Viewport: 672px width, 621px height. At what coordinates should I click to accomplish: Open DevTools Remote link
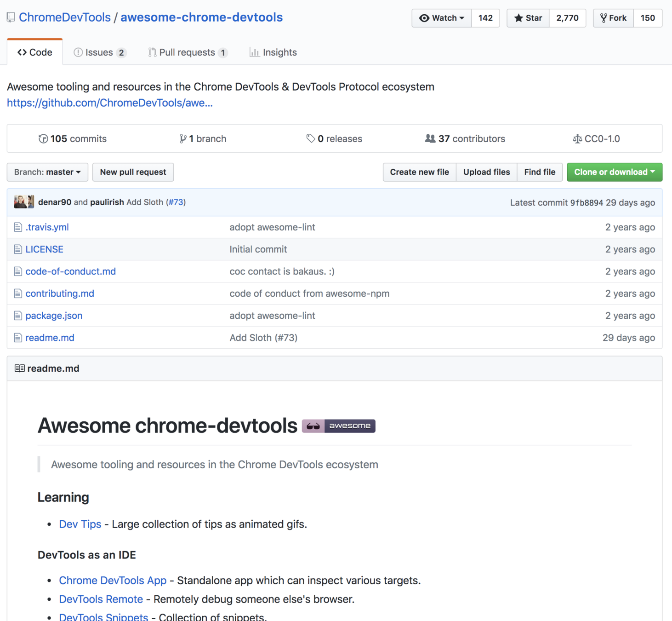[101, 599]
